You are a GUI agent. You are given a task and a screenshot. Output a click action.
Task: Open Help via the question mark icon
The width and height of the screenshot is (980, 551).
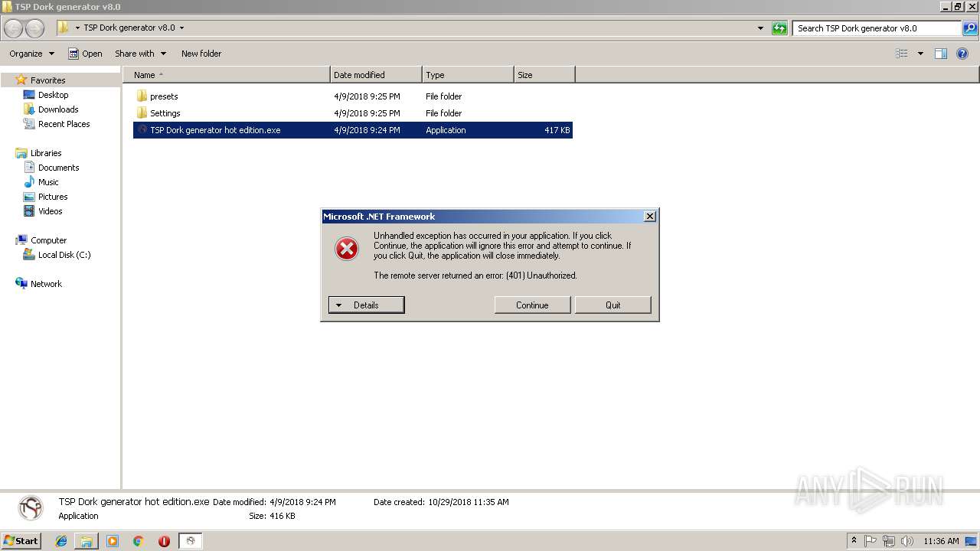(962, 54)
